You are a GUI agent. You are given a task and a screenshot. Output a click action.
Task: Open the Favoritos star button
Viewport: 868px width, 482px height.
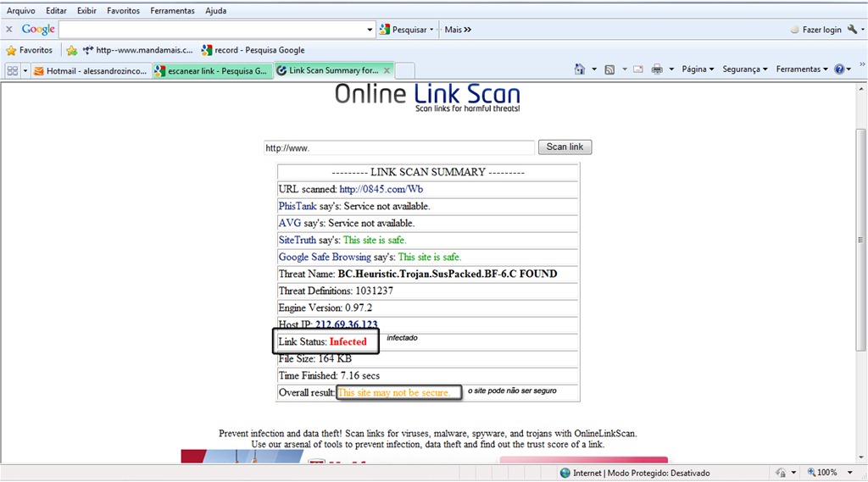click(30, 50)
